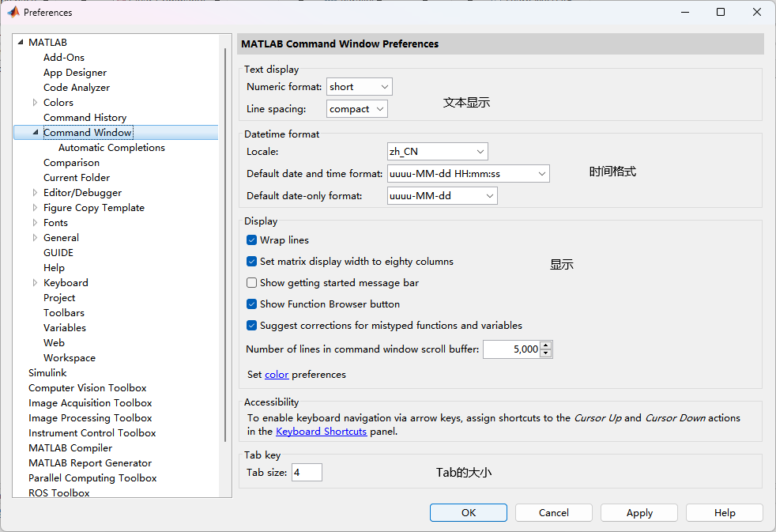Viewport: 776px width, 532px height.
Task: Open the Line spacing dropdown
Action: click(357, 109)
